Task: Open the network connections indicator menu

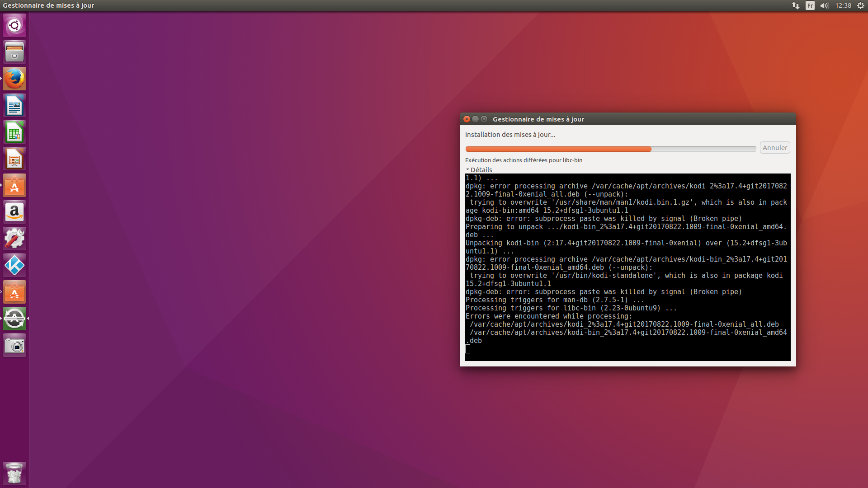Action: pyautogui.click(x=795, y=5)
